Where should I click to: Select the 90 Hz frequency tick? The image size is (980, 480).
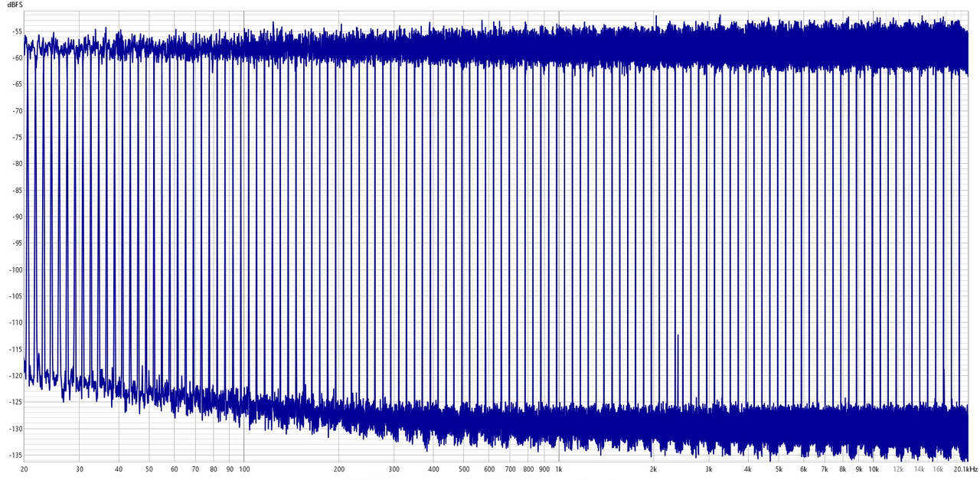(230, 469)
